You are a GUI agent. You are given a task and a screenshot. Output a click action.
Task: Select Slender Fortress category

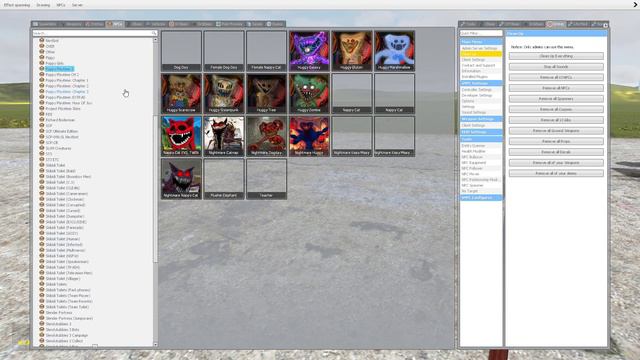point(59,313)
